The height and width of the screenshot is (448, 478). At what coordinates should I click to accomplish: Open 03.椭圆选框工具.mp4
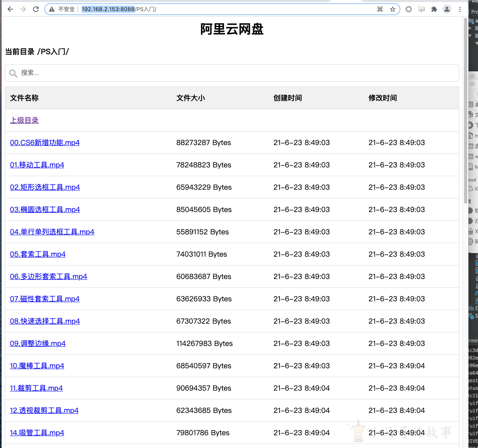click(x=45, y=210)
